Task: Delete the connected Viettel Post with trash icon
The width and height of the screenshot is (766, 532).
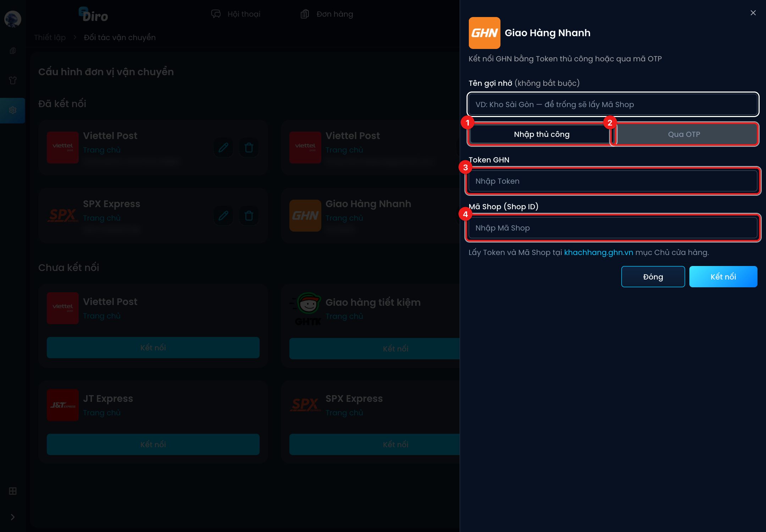Action: tap(249, 148)
